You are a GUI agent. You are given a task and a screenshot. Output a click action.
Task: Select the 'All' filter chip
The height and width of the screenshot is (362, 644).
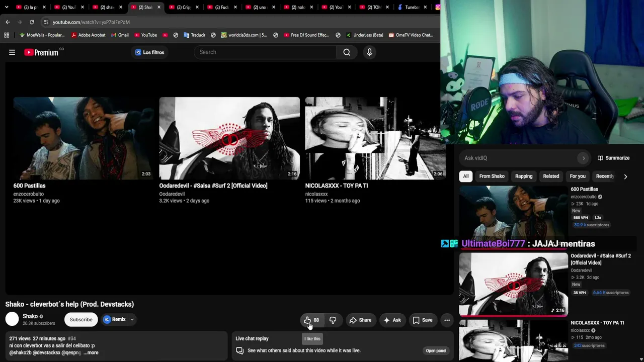point(466,176)
